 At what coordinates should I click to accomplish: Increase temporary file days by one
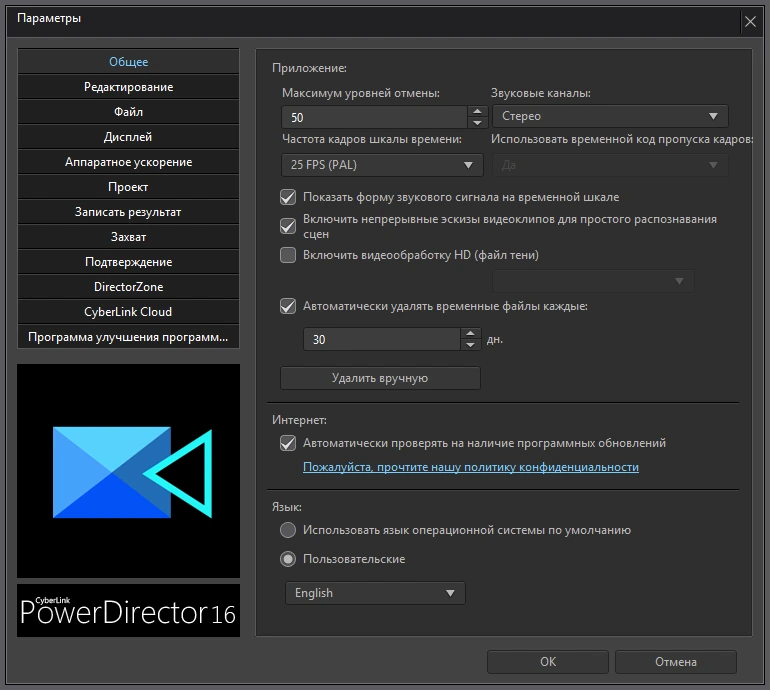click(470, 333)
